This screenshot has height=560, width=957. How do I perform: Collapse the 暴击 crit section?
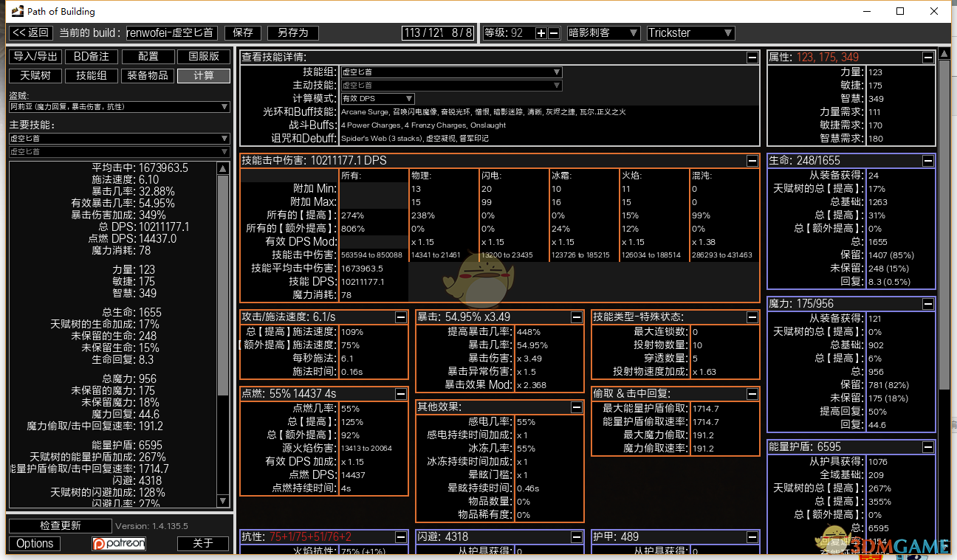576,317
